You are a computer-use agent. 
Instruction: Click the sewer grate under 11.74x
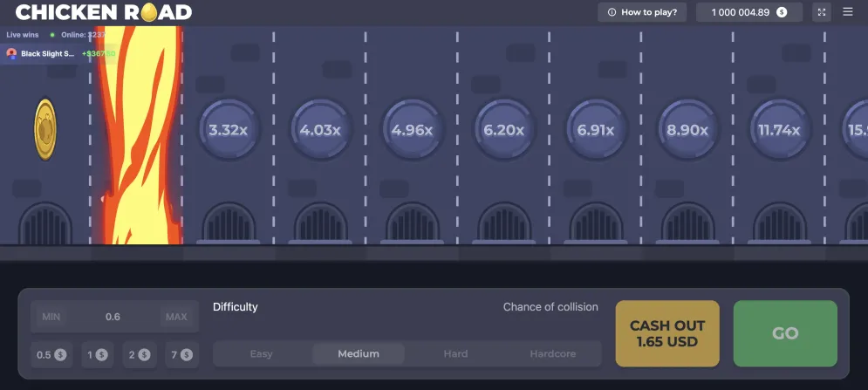[779, 223]
